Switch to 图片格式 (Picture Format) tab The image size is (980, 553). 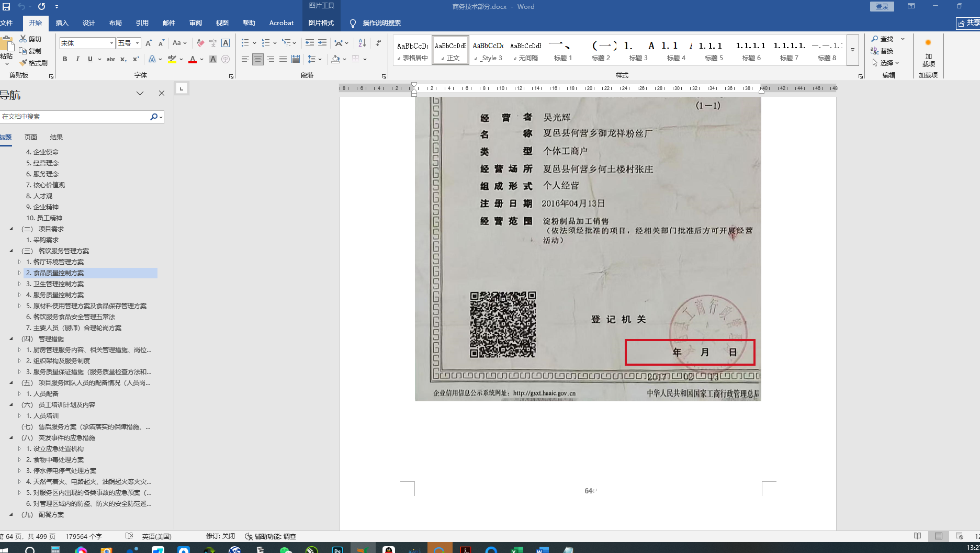coord(321,22)
